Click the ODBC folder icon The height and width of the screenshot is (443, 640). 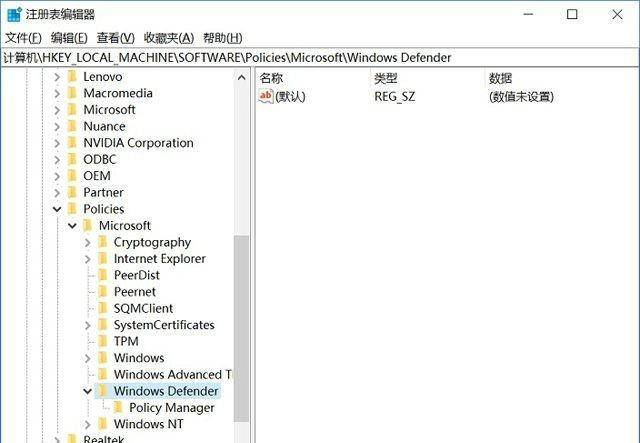click(72, 159)
